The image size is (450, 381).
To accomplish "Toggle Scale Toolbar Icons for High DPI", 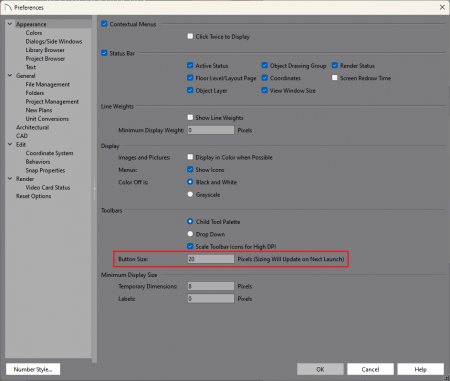I will pos(190,246).
